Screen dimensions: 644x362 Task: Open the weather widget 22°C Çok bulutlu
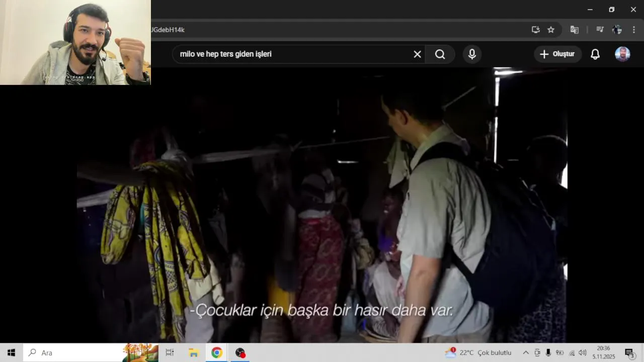(478, 352)
